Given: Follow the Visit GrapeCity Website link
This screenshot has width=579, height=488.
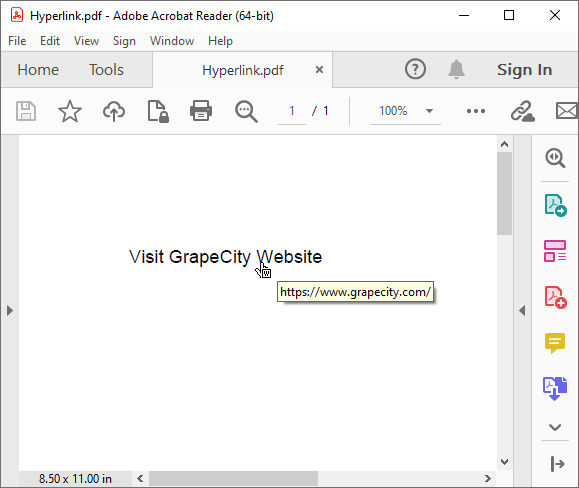Looking at the screenshot, I should coord(225,257).
